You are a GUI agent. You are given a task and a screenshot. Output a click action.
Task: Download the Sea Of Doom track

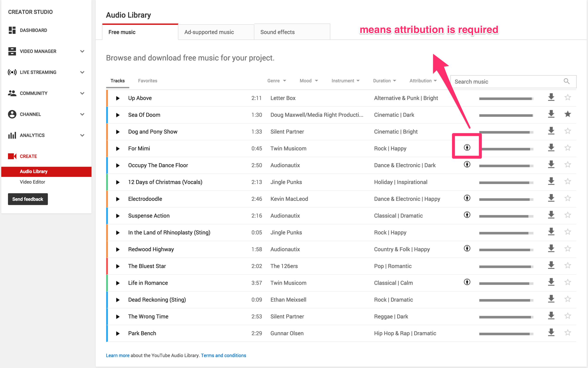[551, 114]
